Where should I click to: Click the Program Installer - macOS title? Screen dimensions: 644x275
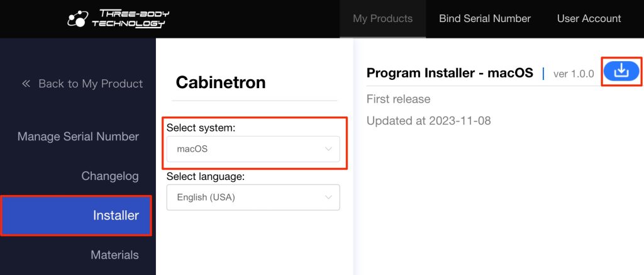[449, 73]
